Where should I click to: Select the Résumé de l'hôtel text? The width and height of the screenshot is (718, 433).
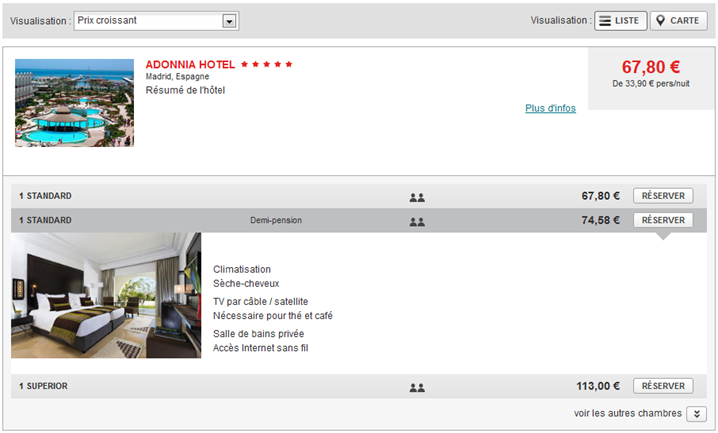pyautogui.click(x=185, y=91)
